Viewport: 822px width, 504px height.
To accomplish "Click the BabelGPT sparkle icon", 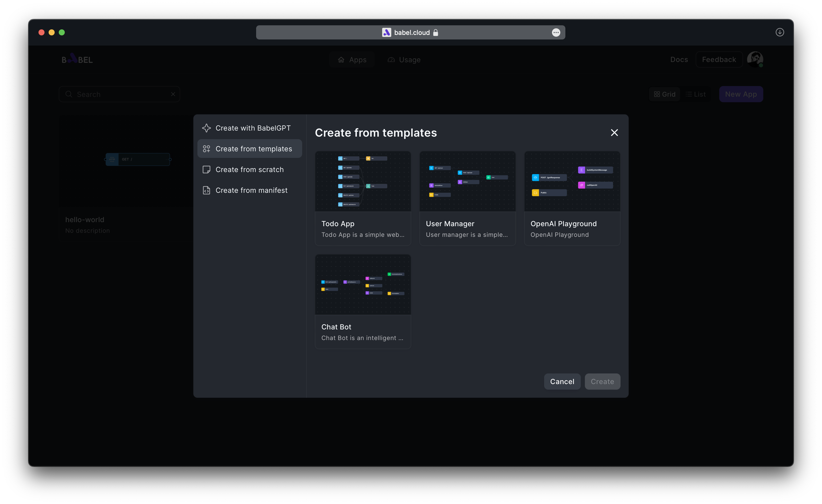I will pyautogui.click(x=207, y=128).
